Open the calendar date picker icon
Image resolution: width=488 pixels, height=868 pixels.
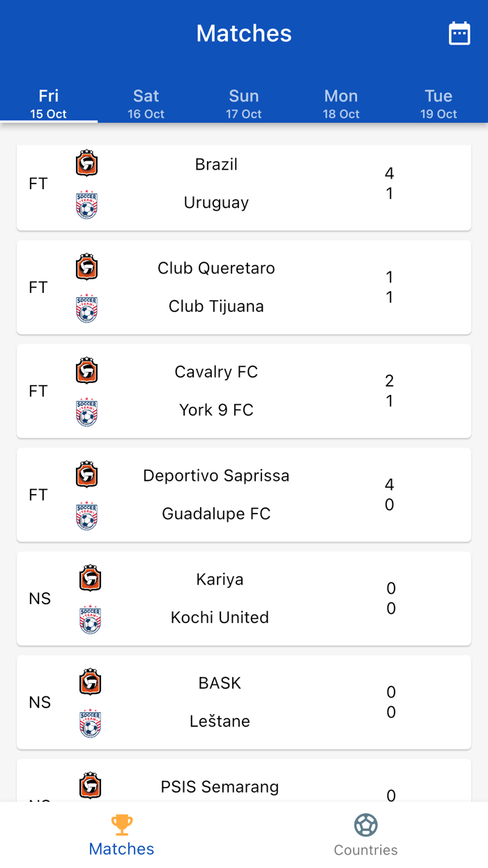[459, 32]
